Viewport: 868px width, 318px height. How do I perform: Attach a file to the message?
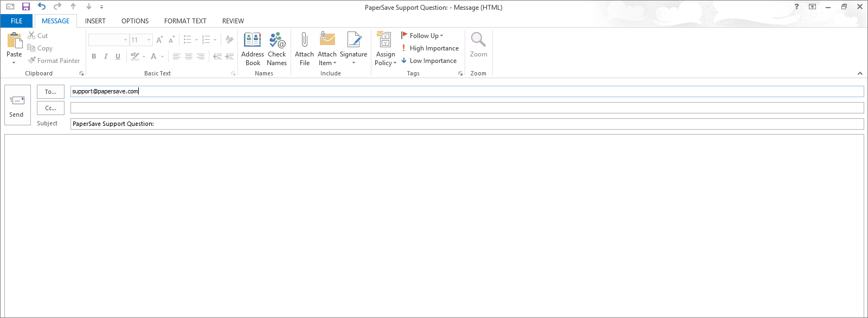coord(305,49)
